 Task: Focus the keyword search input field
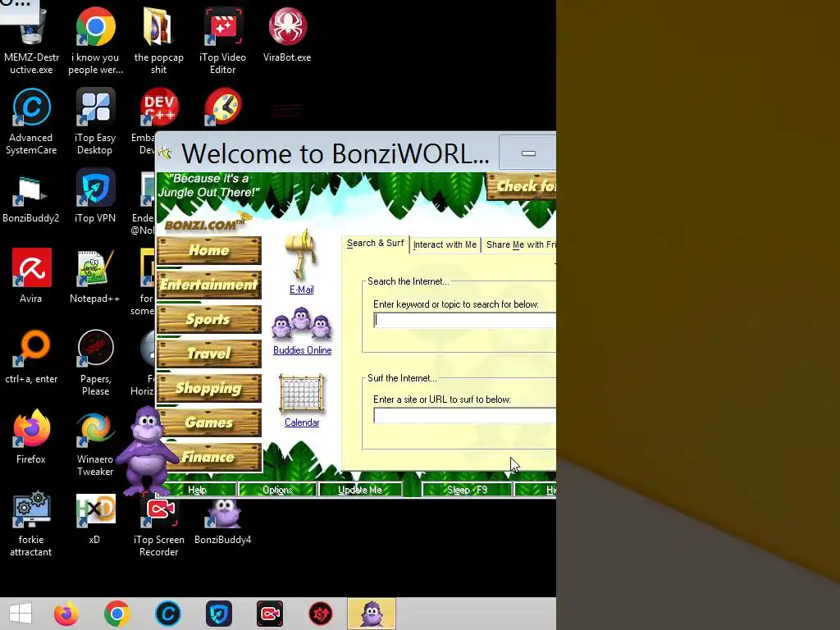click(465, 321)
